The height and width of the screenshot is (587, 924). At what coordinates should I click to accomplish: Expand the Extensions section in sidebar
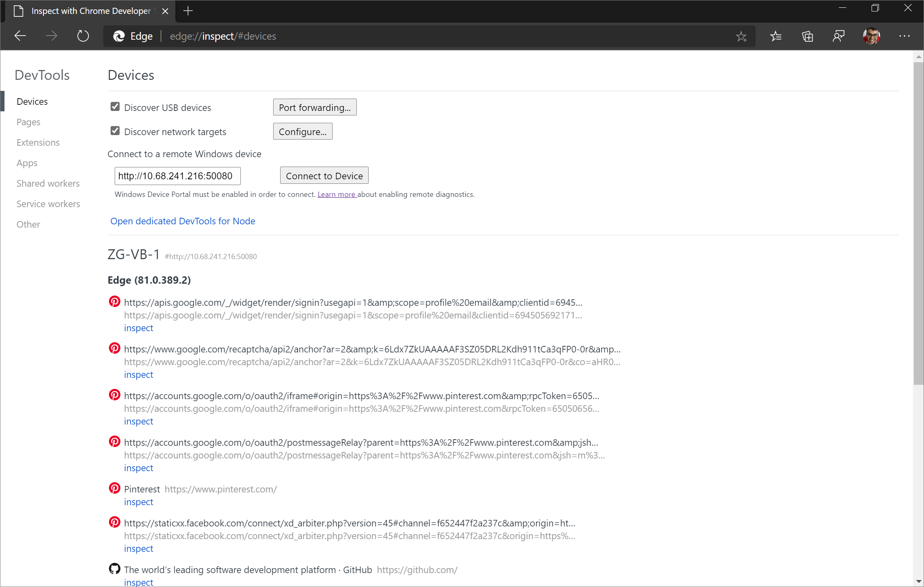coord(38,142)
